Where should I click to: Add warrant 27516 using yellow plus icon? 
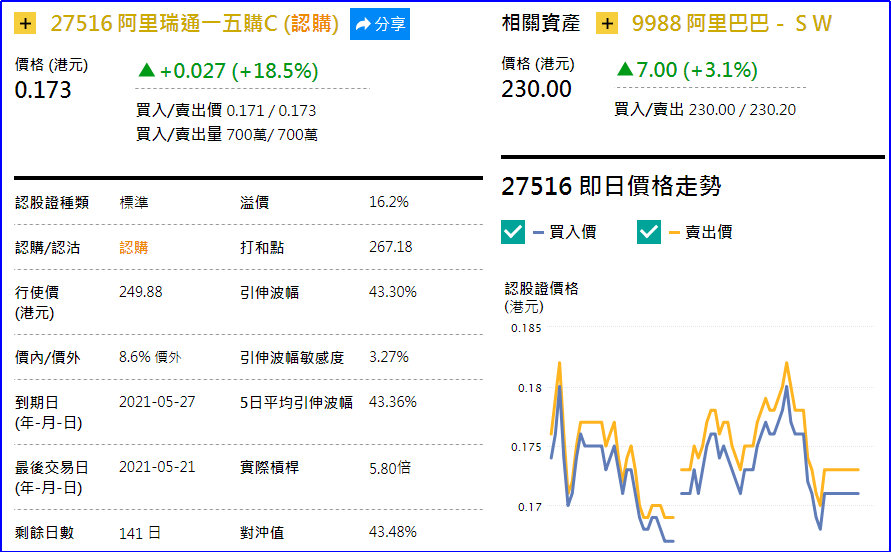pos(25,24)
